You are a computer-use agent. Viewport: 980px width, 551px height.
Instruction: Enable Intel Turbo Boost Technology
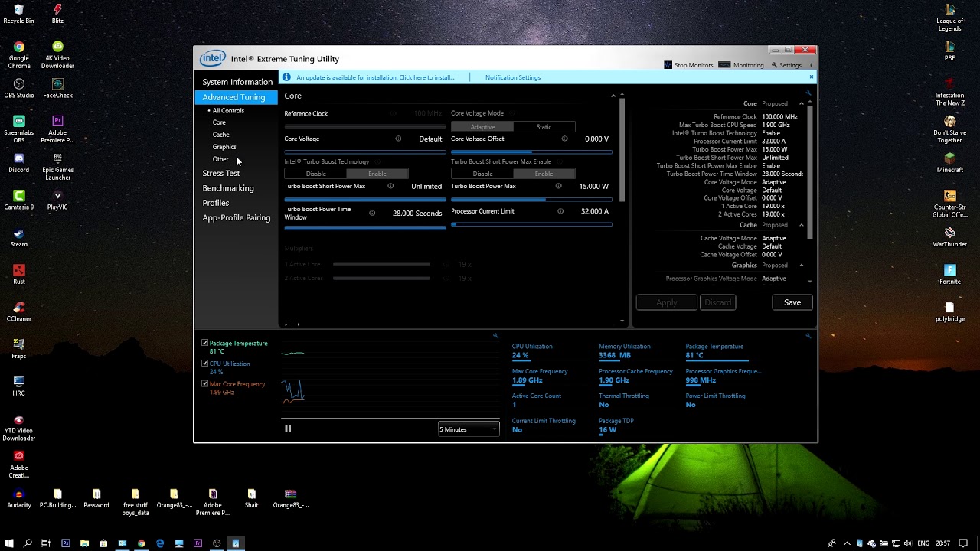[x=377, y=174]
